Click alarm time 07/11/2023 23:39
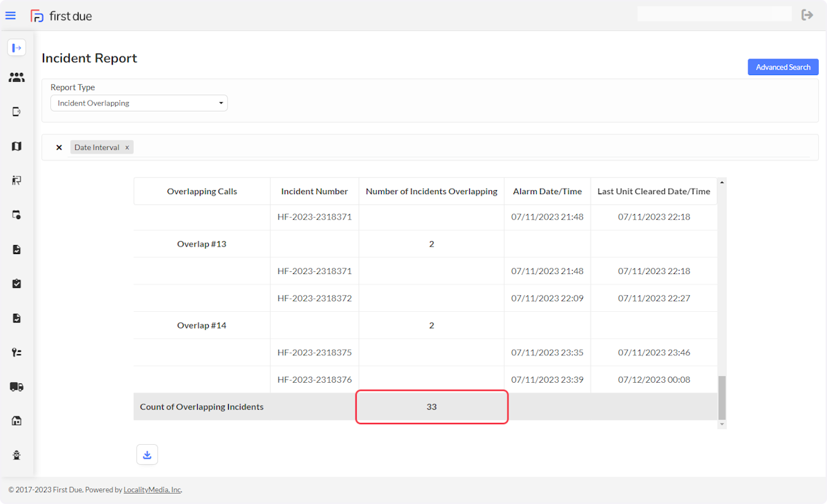The height and width of the screenshot is (504, 827). 547,379
